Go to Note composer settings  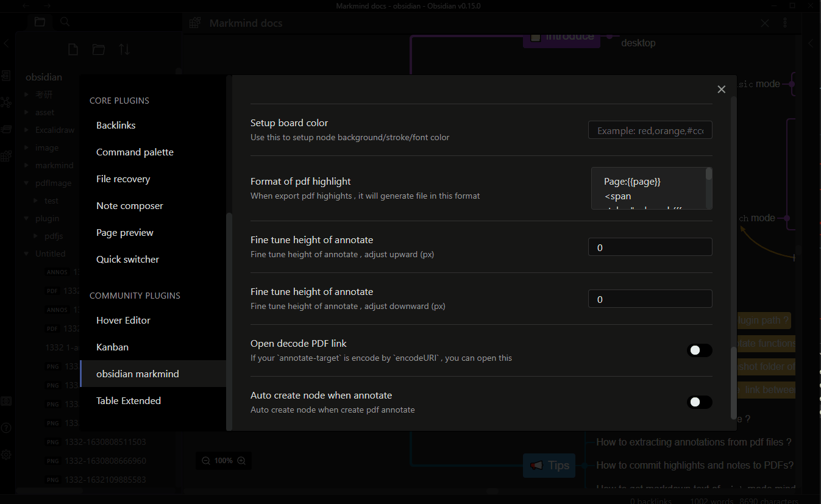[x=152, y=206]
